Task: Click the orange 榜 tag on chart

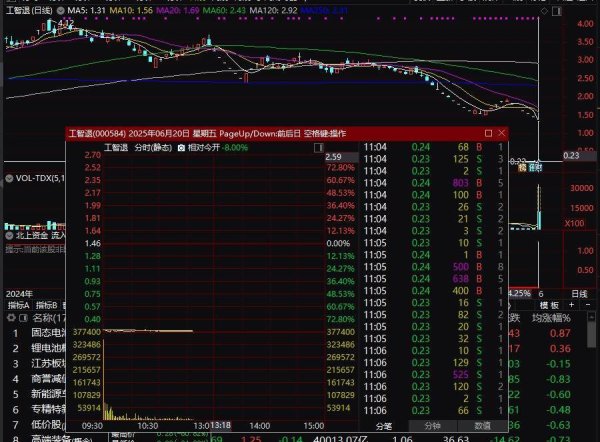Action: [x=522, y=167]
